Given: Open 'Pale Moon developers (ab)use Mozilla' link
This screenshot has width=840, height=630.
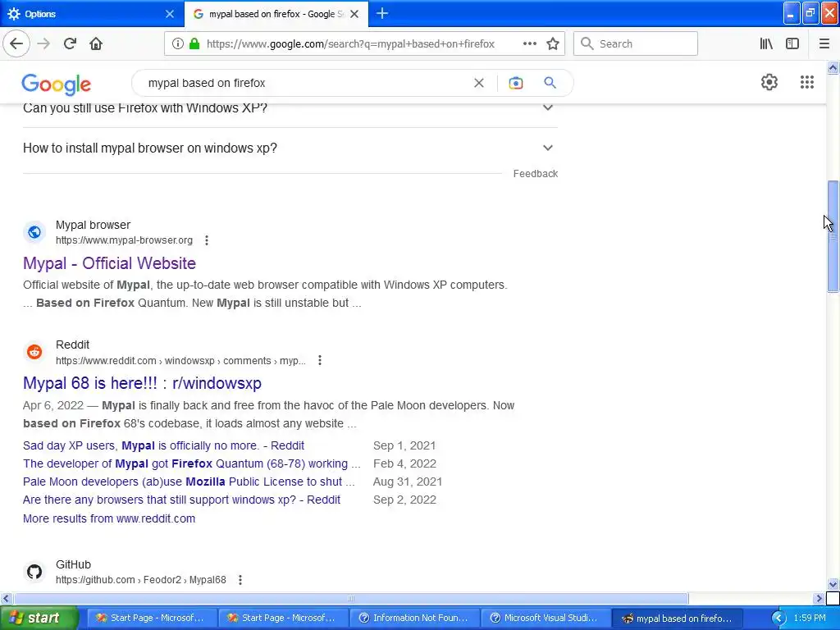Looking at the screenshot, I should pos(189,482).
